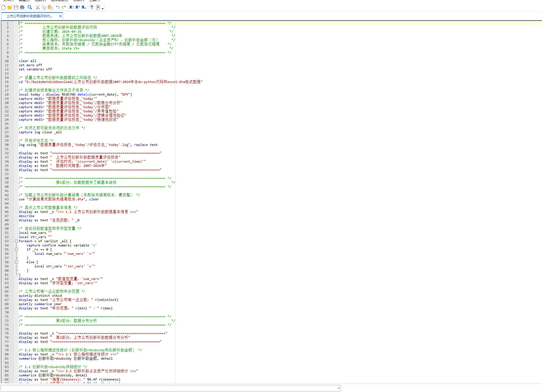Show file in viewer eye icon
The width and height of the screenshot is (542, 392).
tap(92, 7)
